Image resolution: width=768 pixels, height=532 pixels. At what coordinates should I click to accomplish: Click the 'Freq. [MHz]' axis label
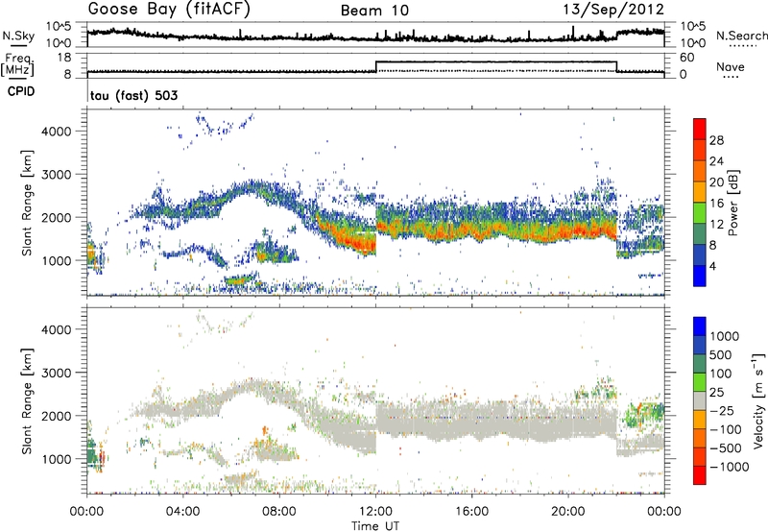coord(18,65)
